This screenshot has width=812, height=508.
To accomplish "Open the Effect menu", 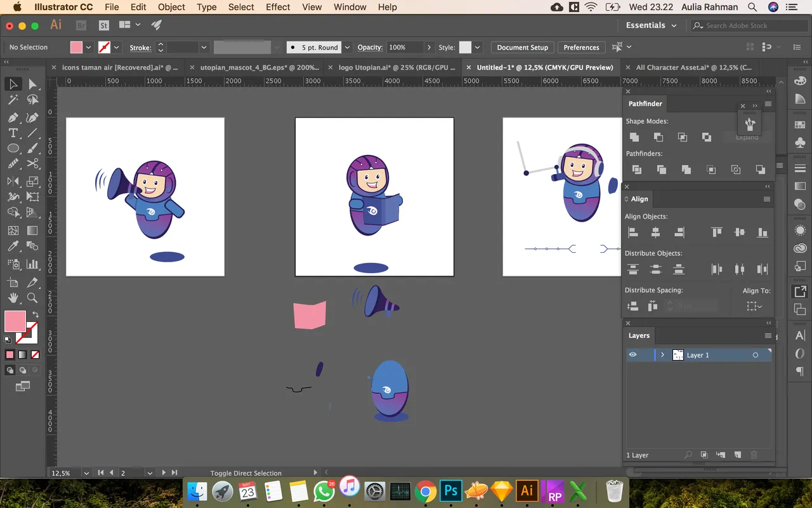I will pyautogui.click(x=278, y=7).
